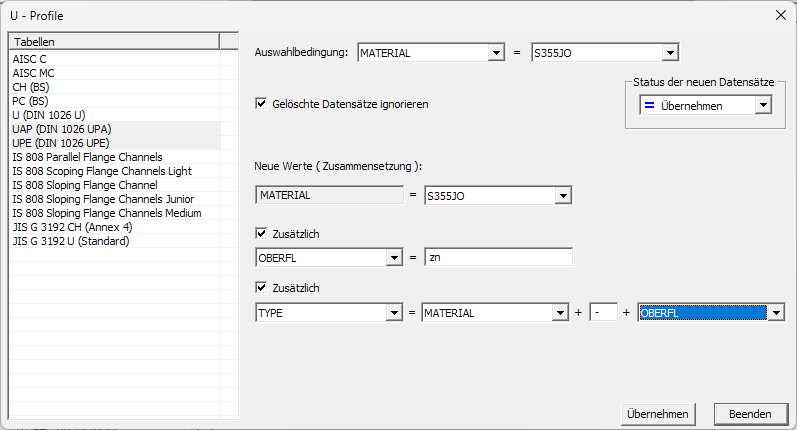Click the Tabellen column header
Screen dimensions: 797x430
click(x=112, y=41)
